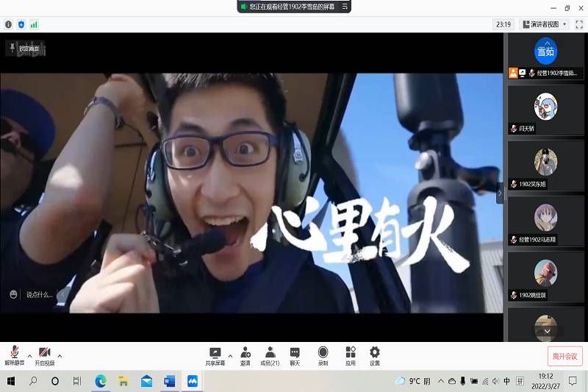Click the red 离开会议 leave button
The width and height of the screenshot is (588, 392).
(564, 356)
